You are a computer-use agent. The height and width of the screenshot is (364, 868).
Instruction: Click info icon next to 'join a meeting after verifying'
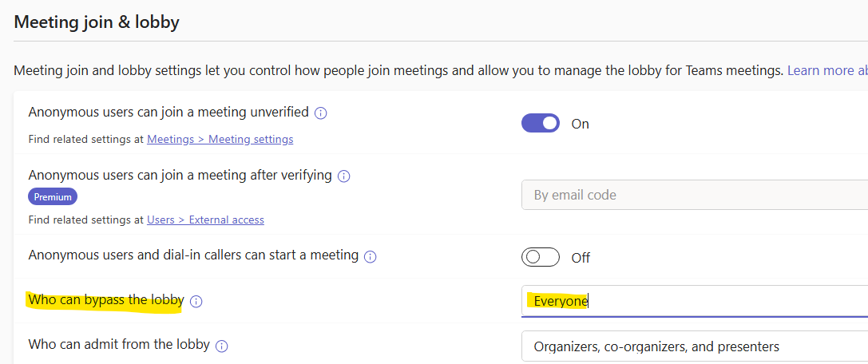tap(344, 176)
